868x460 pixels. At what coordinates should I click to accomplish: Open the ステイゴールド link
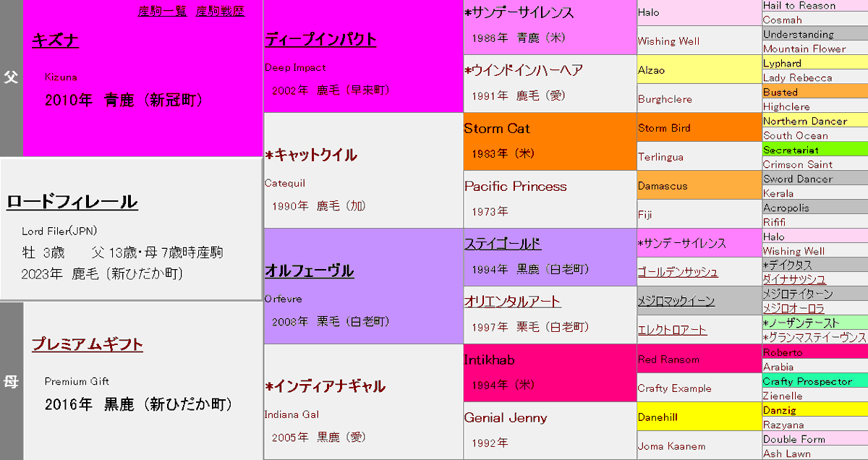tap(503, 244)
